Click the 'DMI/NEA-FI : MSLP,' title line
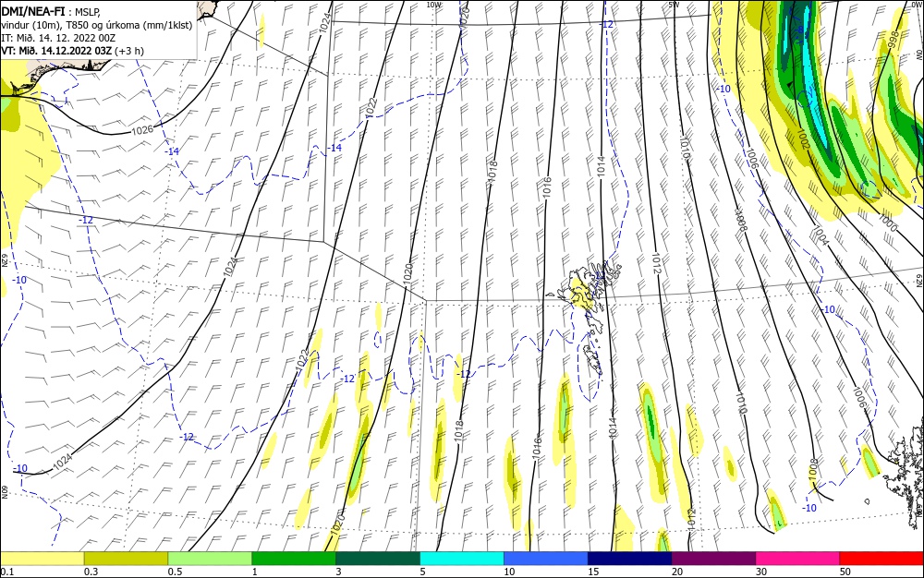The height and width of the screenshot is (578, 924). pos(51,11)
